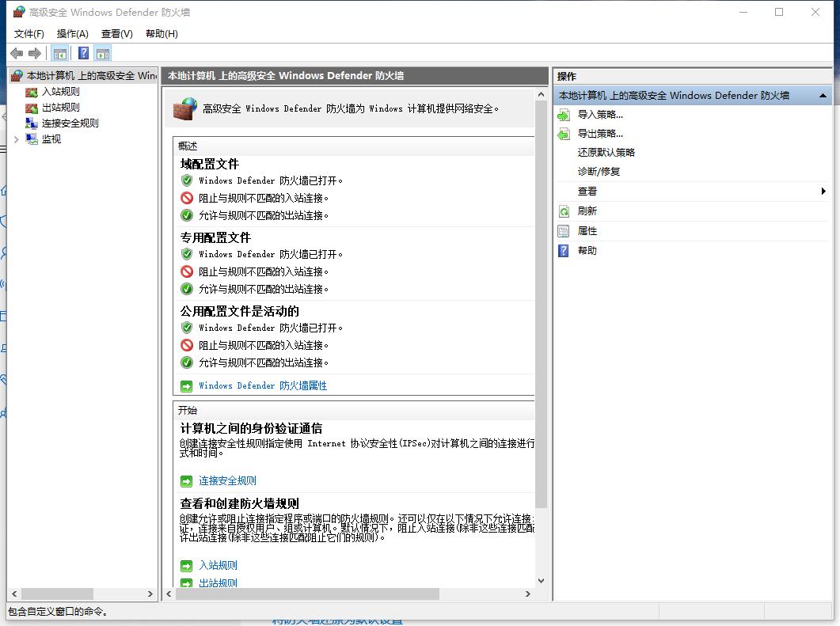Click 计算机之间的身份验证通信 heading

click(251, 428)
